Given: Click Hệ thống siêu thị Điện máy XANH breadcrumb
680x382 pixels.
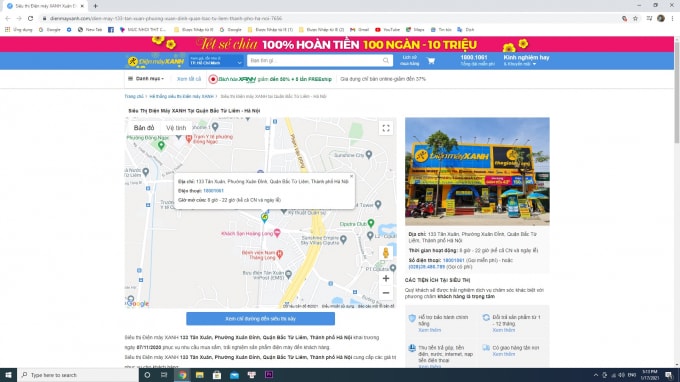Looking at the screenshot, I should coord(181,96).
